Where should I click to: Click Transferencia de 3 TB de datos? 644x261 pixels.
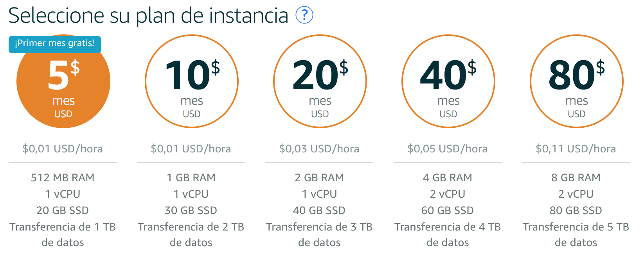click(x=319, y=235)
